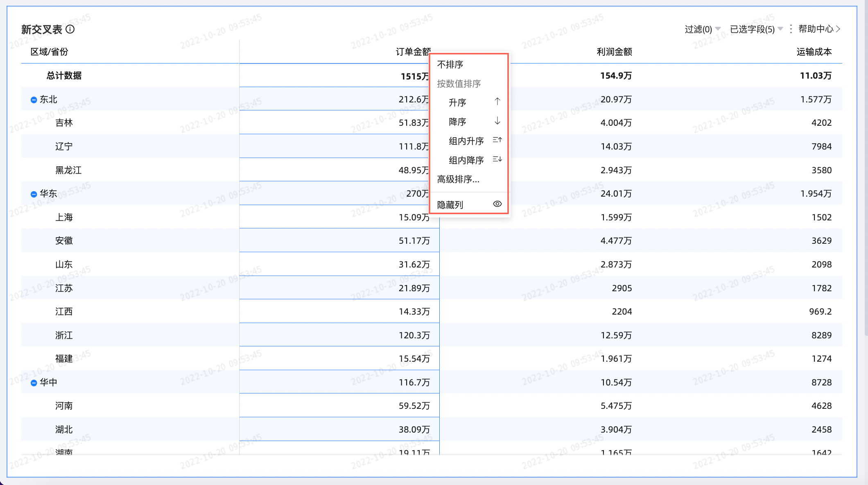Open the 过滤(0) filter dropdown
Image resolution: width=868 pixels, height=485 pixels.
pos(702,29)
